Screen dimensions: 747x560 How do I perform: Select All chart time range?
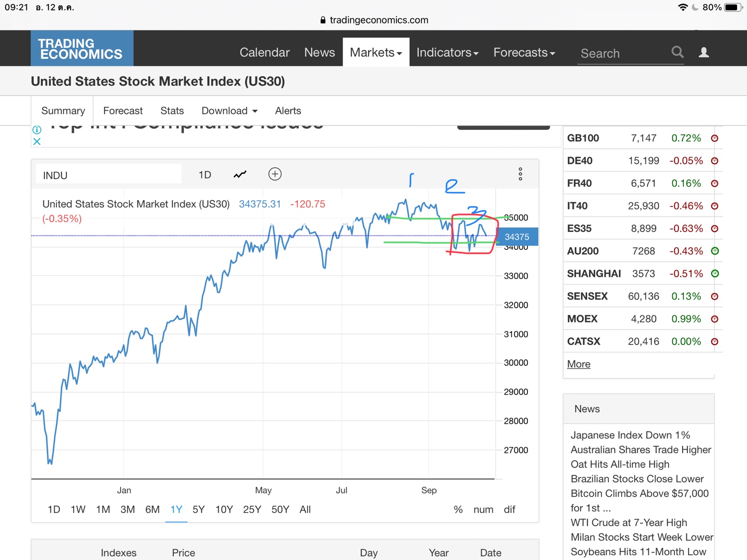point(305,509)
